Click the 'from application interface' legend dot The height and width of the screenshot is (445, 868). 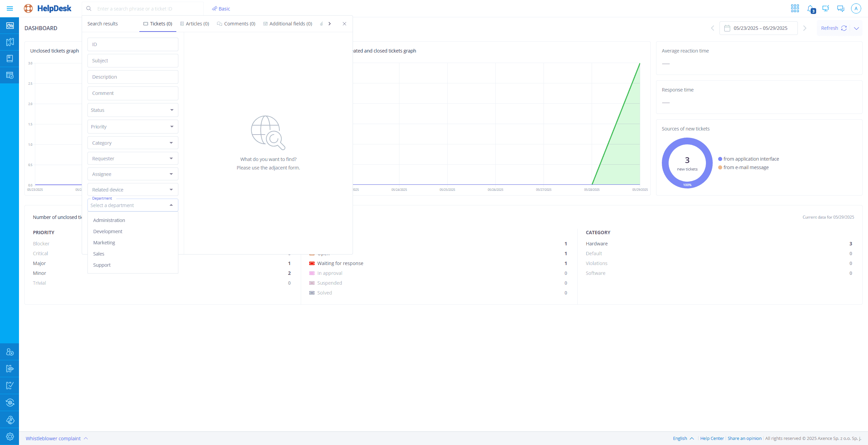pos(720,159)
